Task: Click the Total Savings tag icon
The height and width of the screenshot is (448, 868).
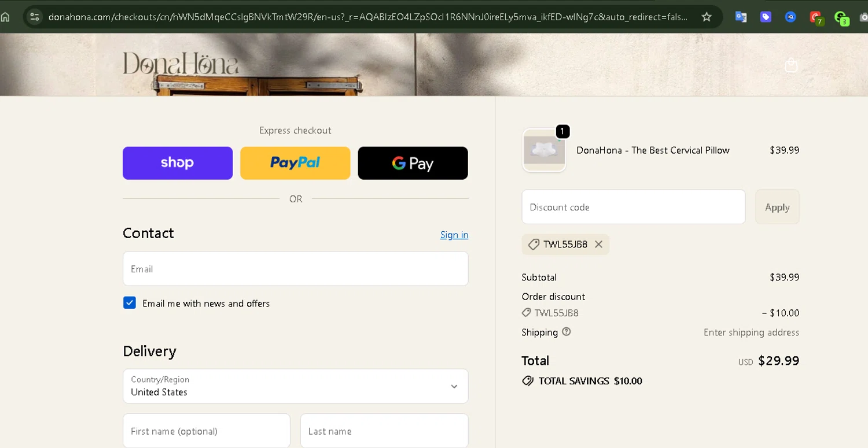Action: click(x=528, y=381)
